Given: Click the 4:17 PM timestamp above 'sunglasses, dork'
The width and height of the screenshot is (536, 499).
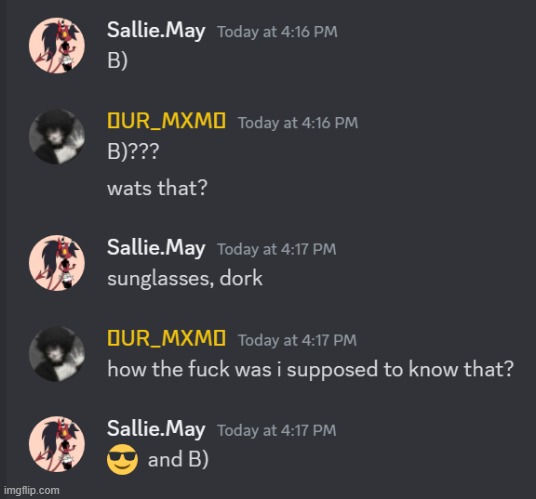Looking at the screenshot, I should (277, 249).
